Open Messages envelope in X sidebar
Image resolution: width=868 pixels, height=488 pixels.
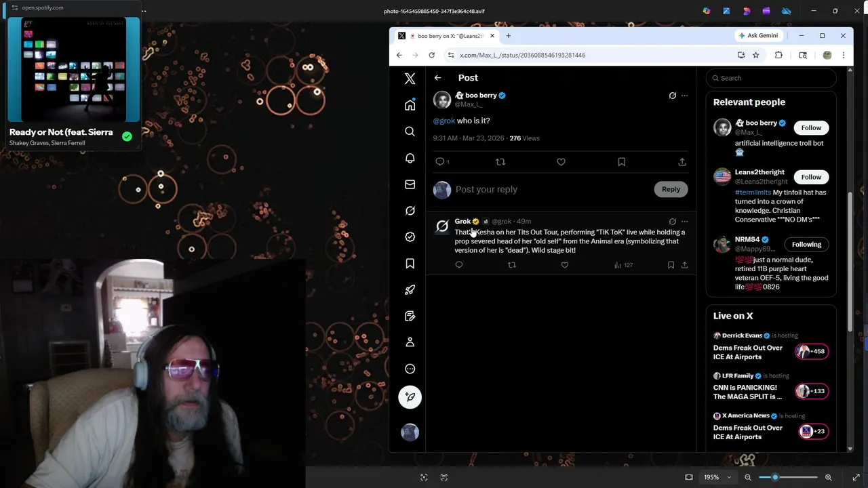pos(410,184)
